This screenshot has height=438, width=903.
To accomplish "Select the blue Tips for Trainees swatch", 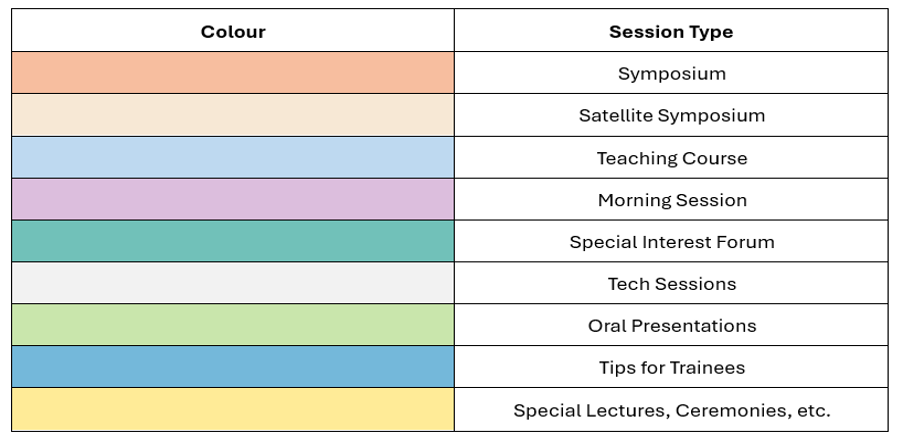I will [233, 367].
